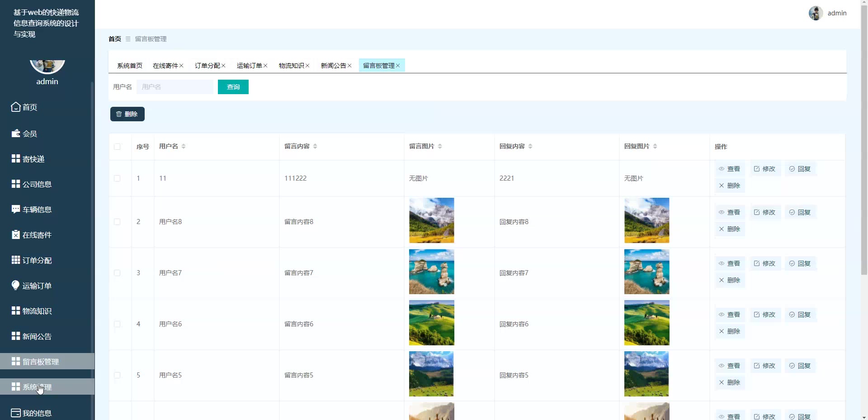Screen dimensions: 868x420
Task: Sort table by 用户名 column
Action: 184,146
